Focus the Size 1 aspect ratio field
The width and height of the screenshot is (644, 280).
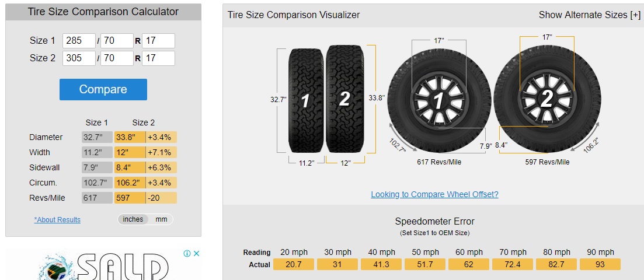tap(117, 41)
